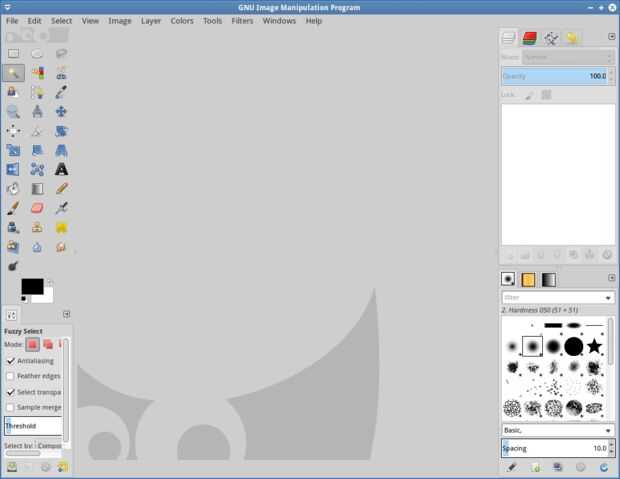Select the Rotate tool
This screenshot has width=620, height=479.
tap(61, 131)
